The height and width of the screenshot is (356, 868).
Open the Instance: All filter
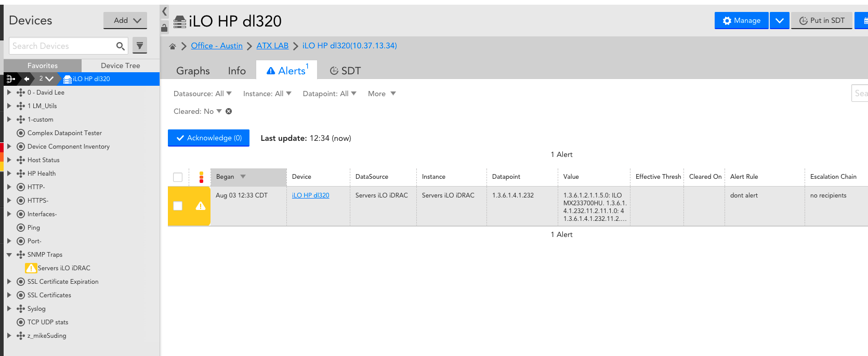tap(267, 94)
